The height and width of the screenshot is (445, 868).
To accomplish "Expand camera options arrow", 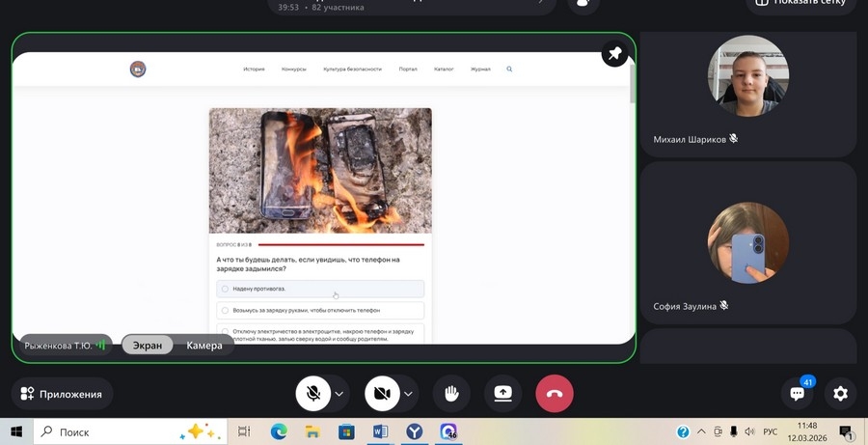I will [x=409, y=394].
